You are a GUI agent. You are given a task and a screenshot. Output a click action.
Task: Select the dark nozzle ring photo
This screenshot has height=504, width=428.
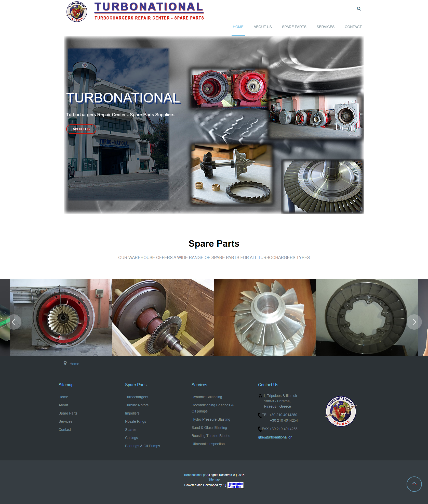click(x=367, y=317)
